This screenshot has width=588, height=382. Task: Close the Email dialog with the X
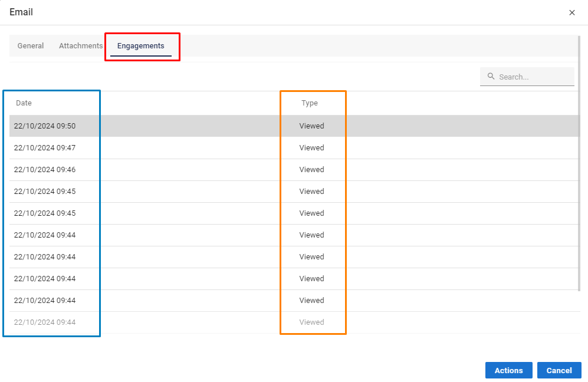click(x=571, y=13)
